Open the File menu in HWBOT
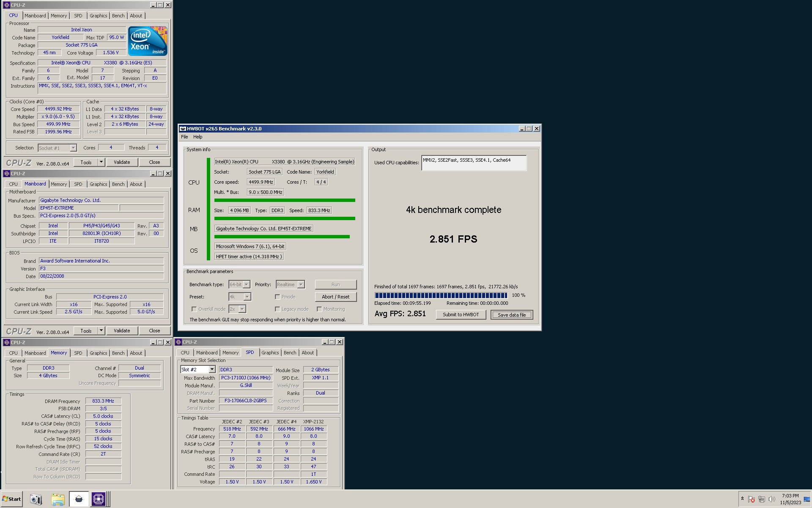Image resolution: width=812 pixels, height=508 pixels. (x=184, y=137)
